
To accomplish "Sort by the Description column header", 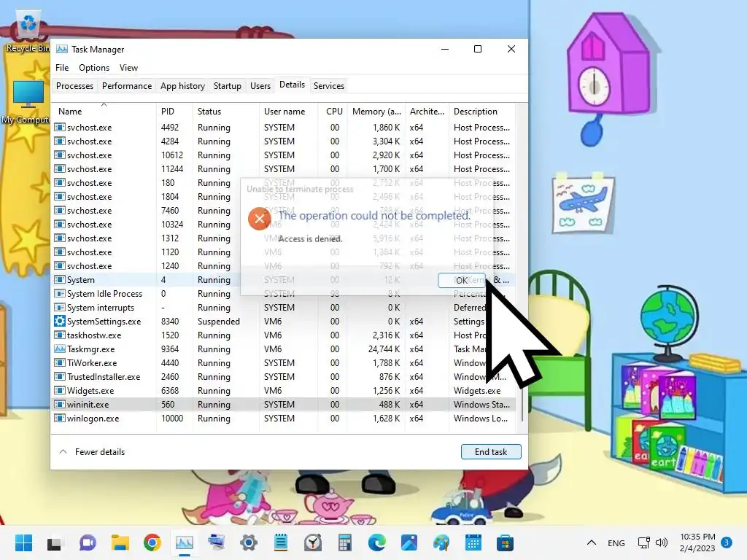I will (481, 111).
